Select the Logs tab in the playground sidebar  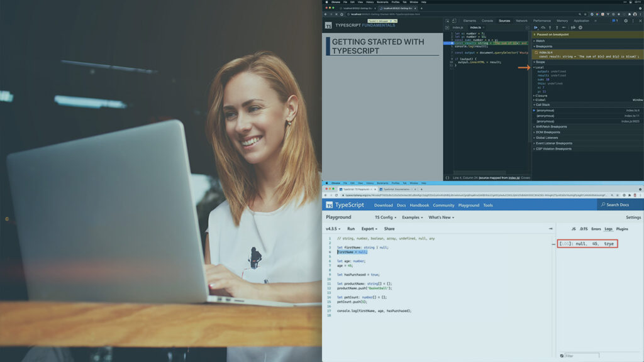click(x=608, y=229)
